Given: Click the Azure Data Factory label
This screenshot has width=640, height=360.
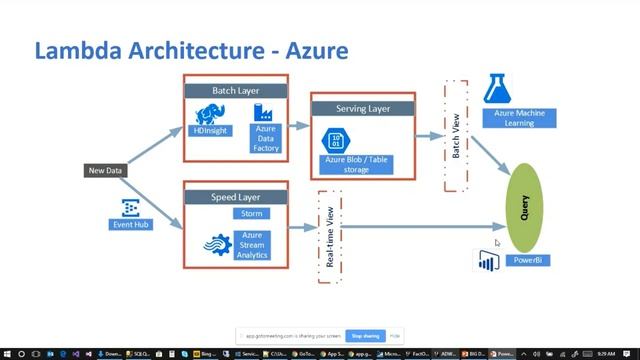Looking at the screenshot, I should tap(266, 138).
